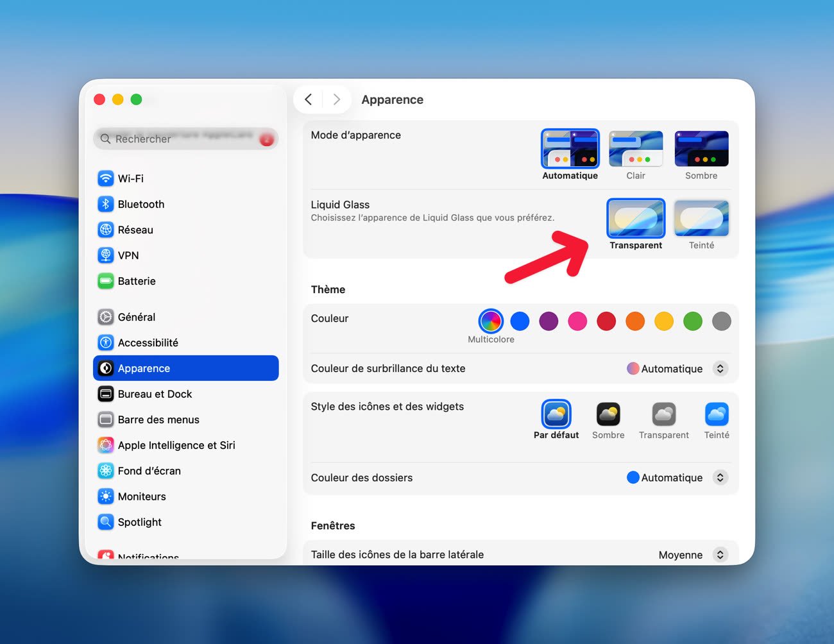Select the VPN globe icon
Screen dimensions: 834x644
(x=106, y=255)
